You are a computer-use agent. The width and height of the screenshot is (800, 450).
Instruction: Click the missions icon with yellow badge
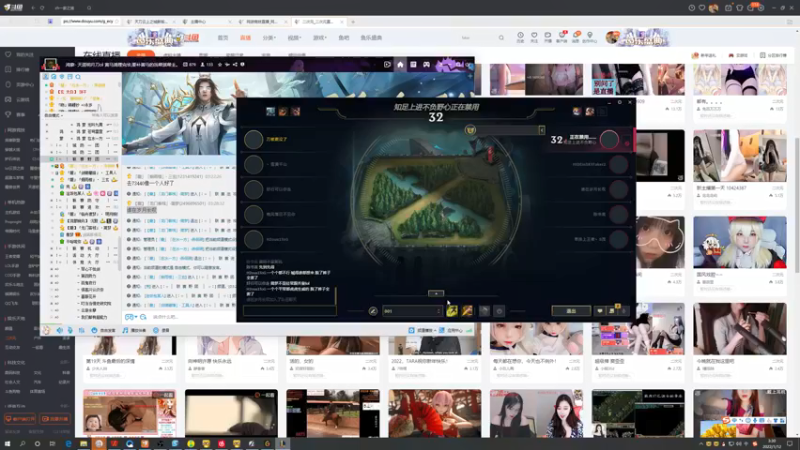613,310
